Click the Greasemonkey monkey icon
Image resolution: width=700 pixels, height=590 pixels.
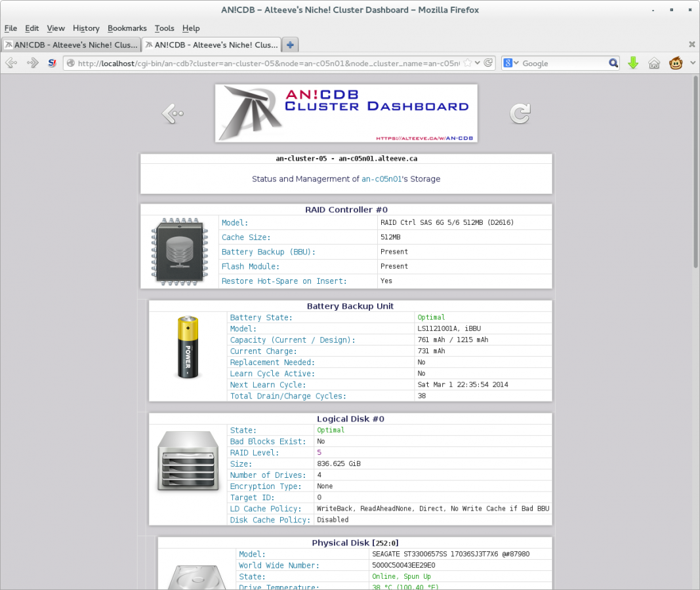[x=675, y=63]
